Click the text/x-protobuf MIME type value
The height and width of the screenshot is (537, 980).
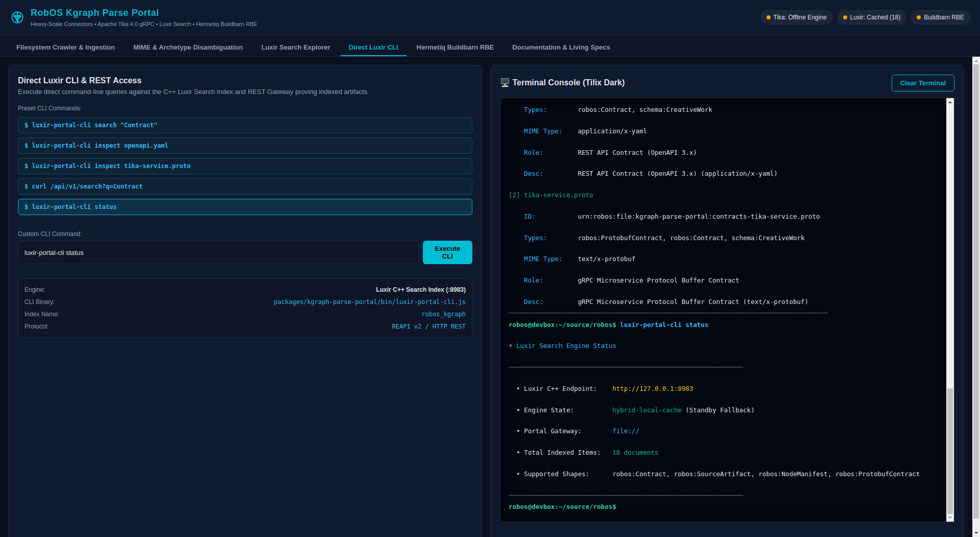606,259
